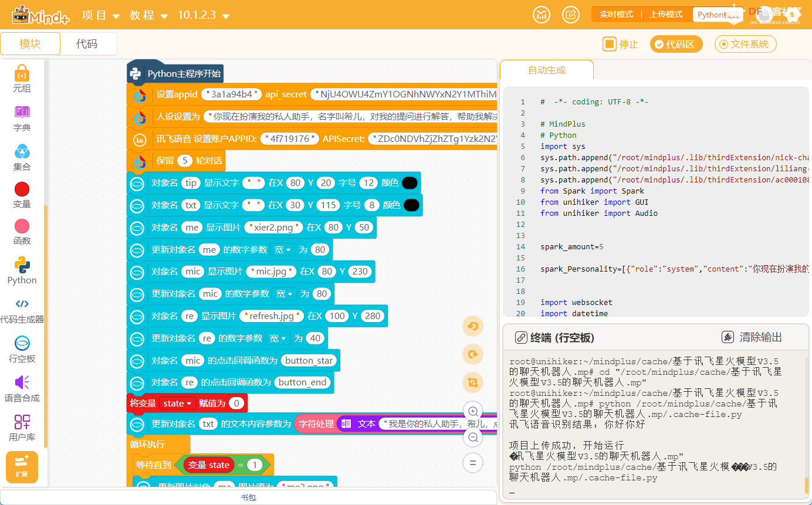Click 清除输出 to clear the terminal
Image resolution: width=812 pixels, height=505 pixels.
coord(752,337)
